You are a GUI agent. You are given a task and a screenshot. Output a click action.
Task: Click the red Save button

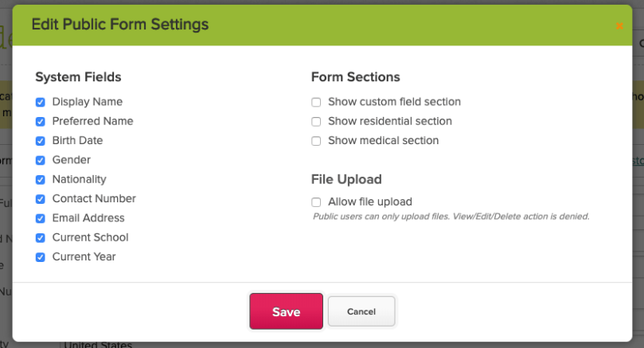coord(286,311)
